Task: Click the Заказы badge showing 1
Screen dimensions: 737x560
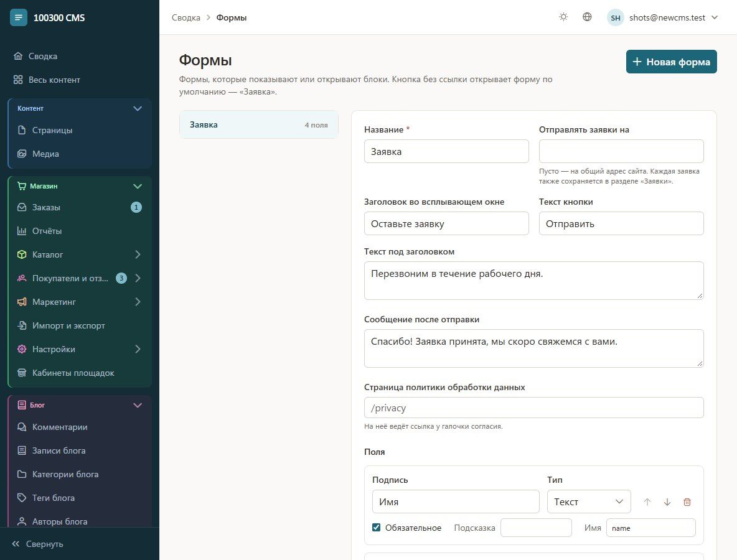Action: 136,207
